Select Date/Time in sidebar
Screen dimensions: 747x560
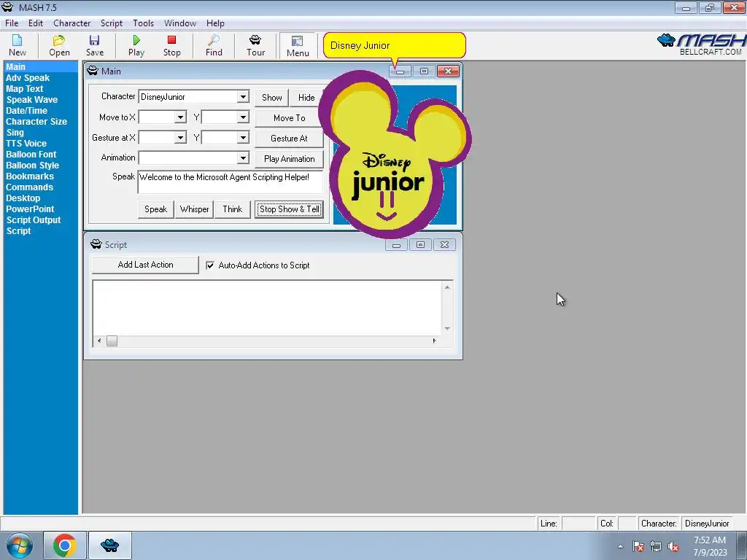click(27, 111)
